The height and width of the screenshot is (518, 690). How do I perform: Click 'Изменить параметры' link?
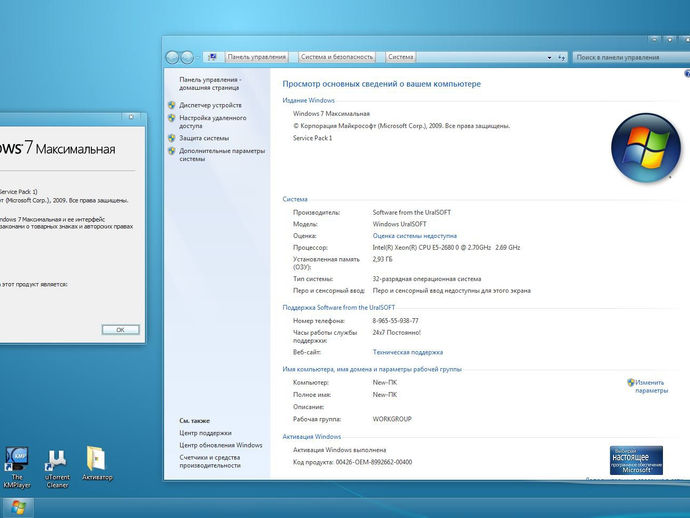tap(651, 386)
